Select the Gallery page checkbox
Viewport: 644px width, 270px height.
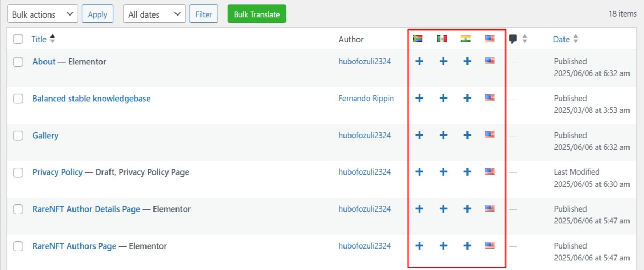(x=18, y=136)
